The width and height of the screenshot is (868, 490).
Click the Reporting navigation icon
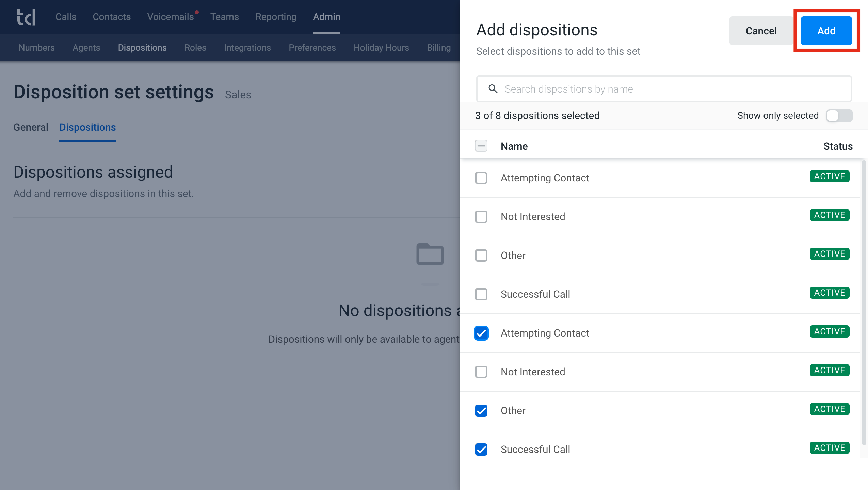(x=275, y=17)
